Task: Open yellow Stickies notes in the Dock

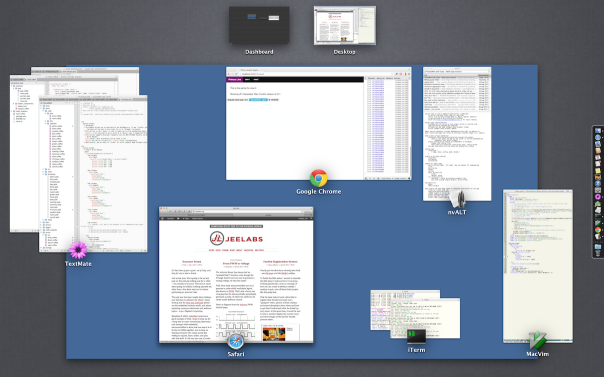Action: pos(598,171)
